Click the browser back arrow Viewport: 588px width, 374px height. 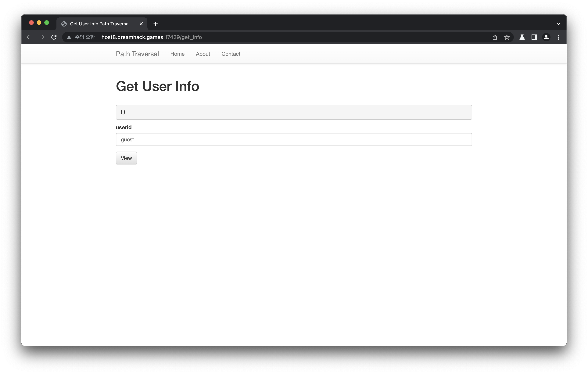tap(30, 37)
